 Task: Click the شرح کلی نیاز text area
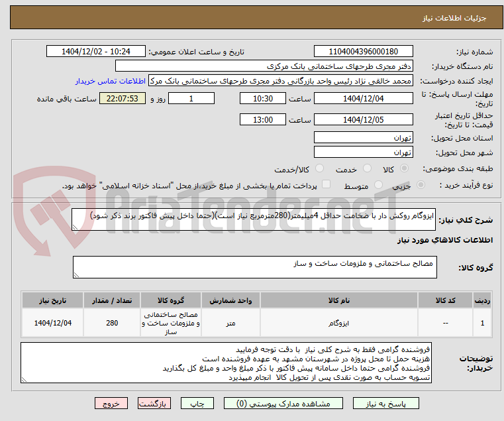pos(253,219)
